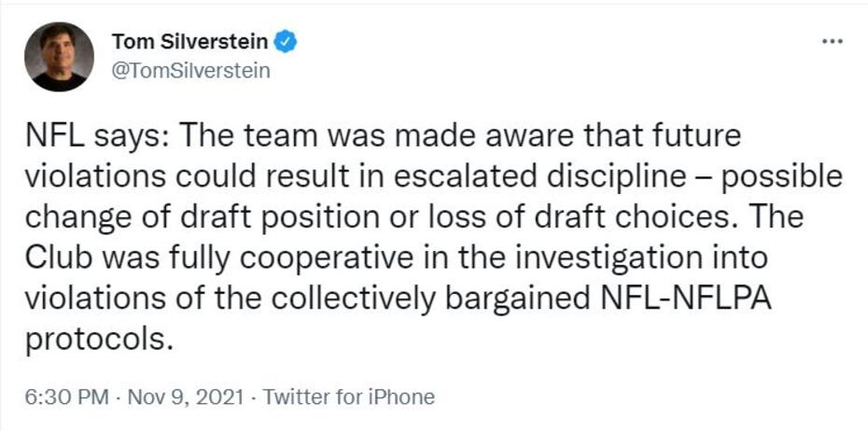Image resolution: width=868 pixels, height=431 pixels.
Task: Click the 6:30 PM timestamp
Action: pyautogui.click(x=66, y=396)
